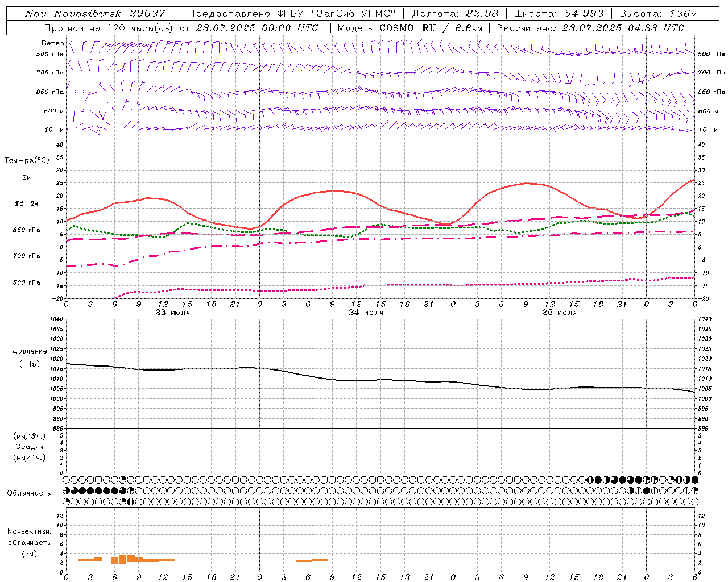Screen dimensions: 728x582
Task: Click the Давление panel label
Action: (x=30, y=351)
